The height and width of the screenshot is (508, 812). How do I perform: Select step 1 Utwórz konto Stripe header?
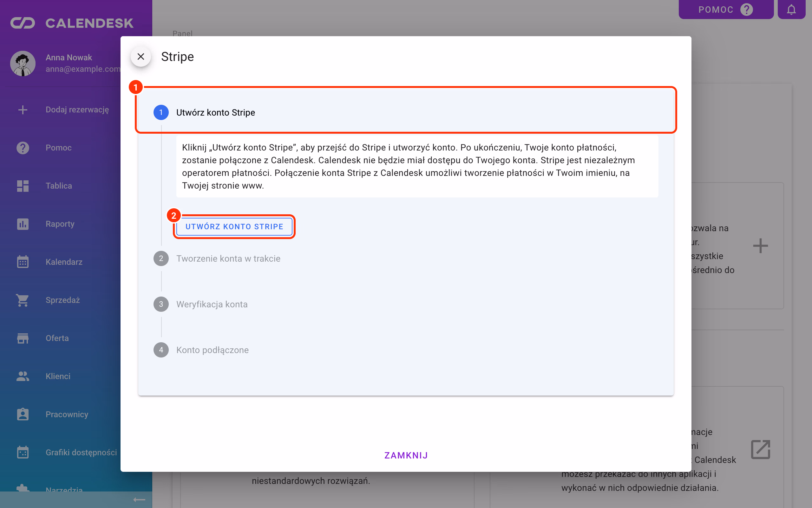tap(406, 112)
